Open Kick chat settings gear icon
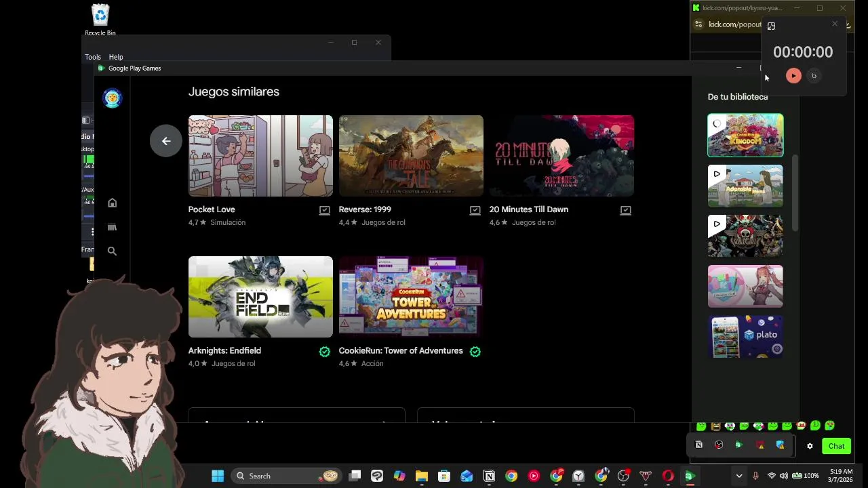Screen dimensions: 868x488 point(810,446)
